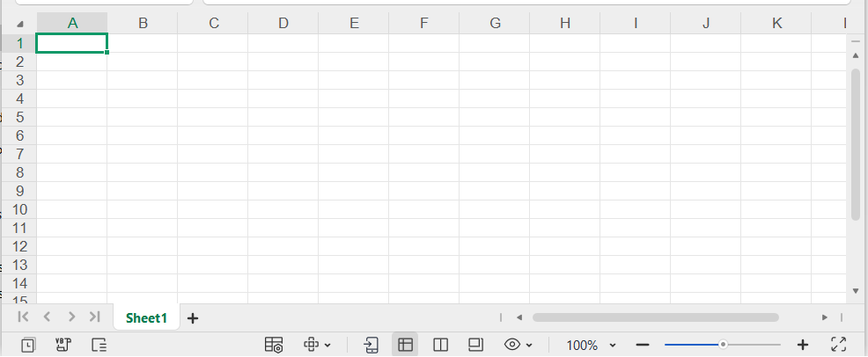Select column D header

pyautogui.click(x=283, y=24)
